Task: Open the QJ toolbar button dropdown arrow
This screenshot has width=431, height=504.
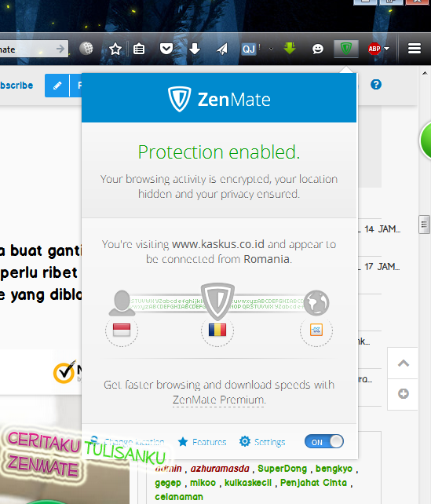Action: pos(271,49)
